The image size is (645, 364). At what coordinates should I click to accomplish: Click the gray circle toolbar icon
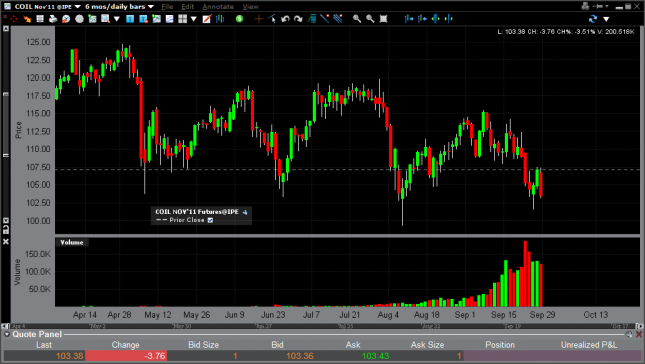point(79,19)
